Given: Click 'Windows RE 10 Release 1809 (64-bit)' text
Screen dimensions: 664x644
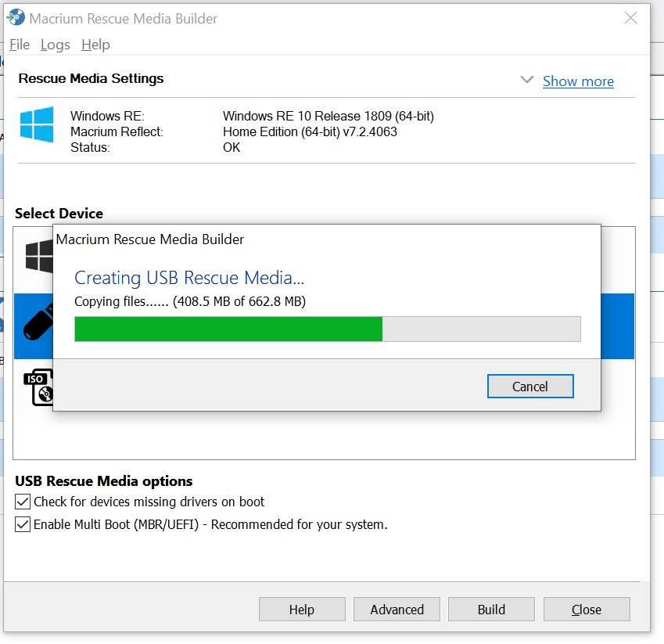Looking at the screenshot, I should coord(328,116).
